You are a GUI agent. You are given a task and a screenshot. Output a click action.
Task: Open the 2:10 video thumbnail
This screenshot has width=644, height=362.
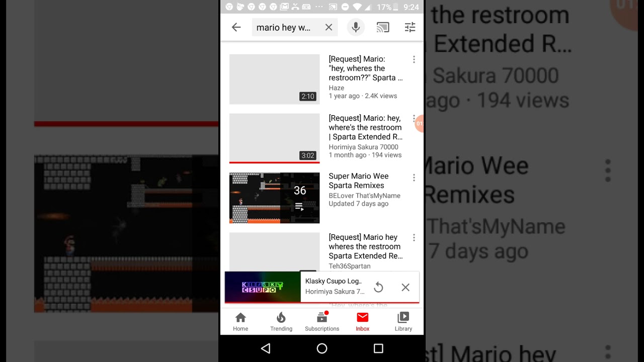coord(274,79)
